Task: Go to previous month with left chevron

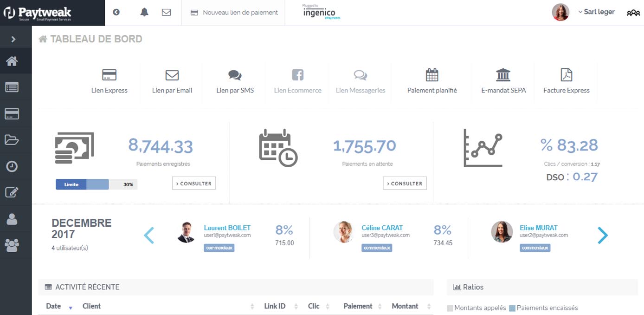Action: [x=149, y=236]
